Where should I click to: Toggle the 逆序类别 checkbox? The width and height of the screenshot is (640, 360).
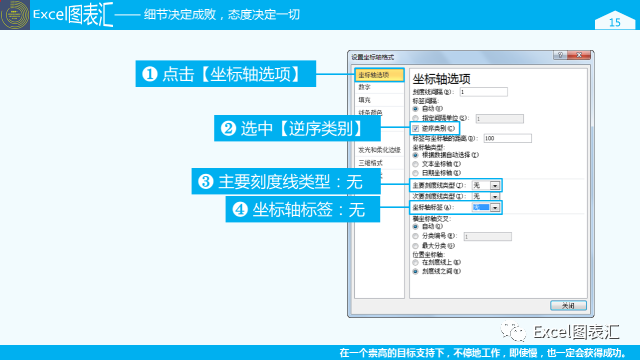pos(416,129)
